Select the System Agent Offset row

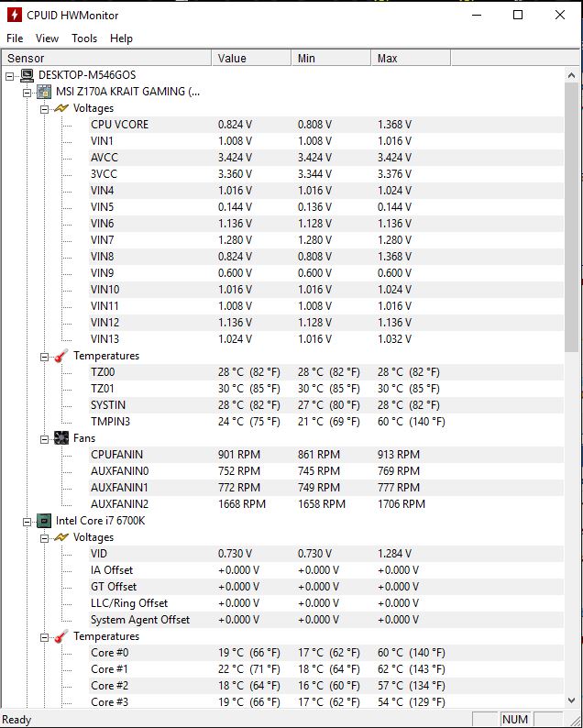[326, 620]
